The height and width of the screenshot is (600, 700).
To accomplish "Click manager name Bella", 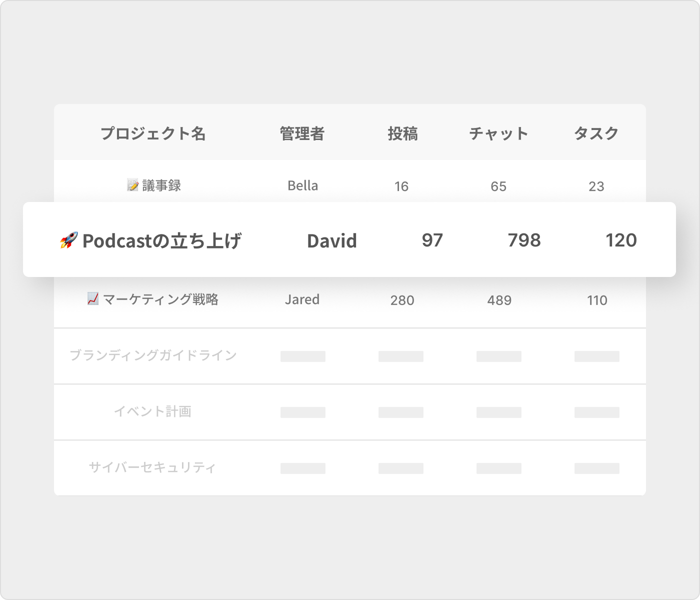I will click(302, 185).
